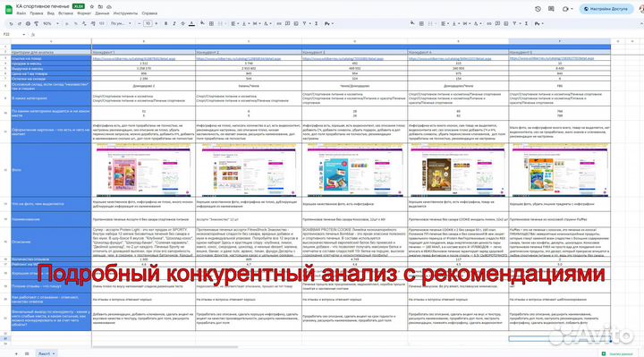Viewport: 644px width, 357px height.
Task: Open the account avatar at top right
Action: click(641, 9)
